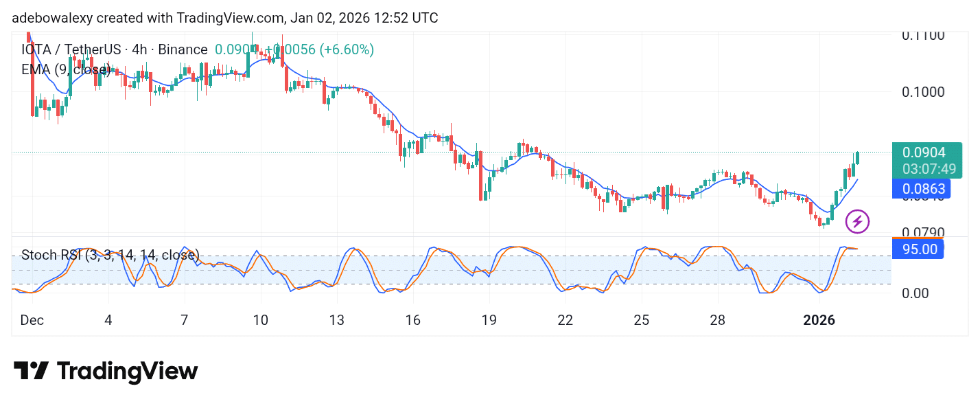The width and height of the screenshot is (980, 406).
Task: Click the Binance exchange label
Action: 181,49
